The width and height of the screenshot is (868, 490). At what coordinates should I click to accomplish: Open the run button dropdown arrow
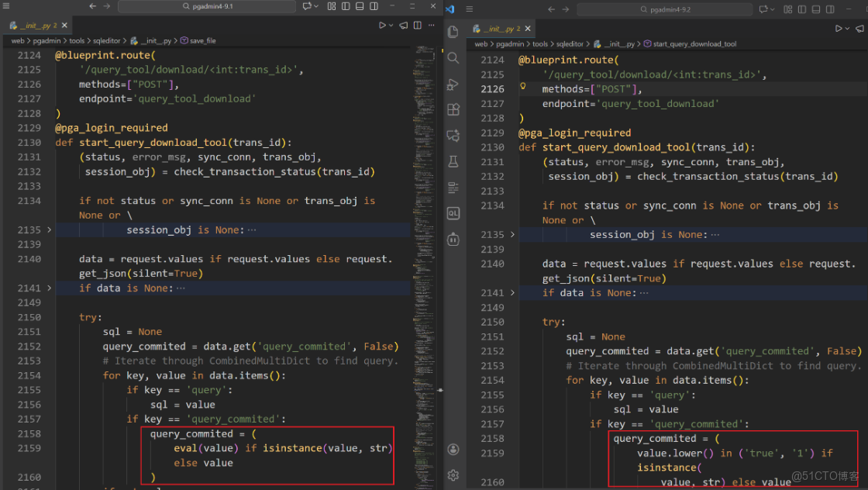(x=391, y=25)
